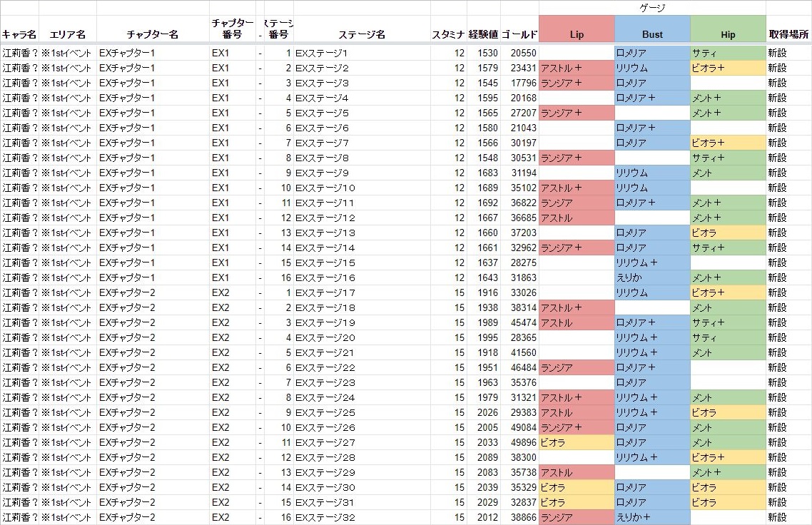
Task: Click the ゲージ merged header cell
Action: (x=652, y=7)
